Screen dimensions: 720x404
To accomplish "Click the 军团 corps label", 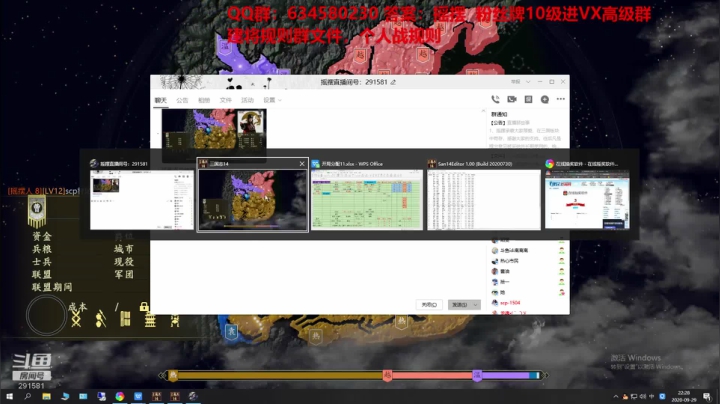I will pos(124,275).
